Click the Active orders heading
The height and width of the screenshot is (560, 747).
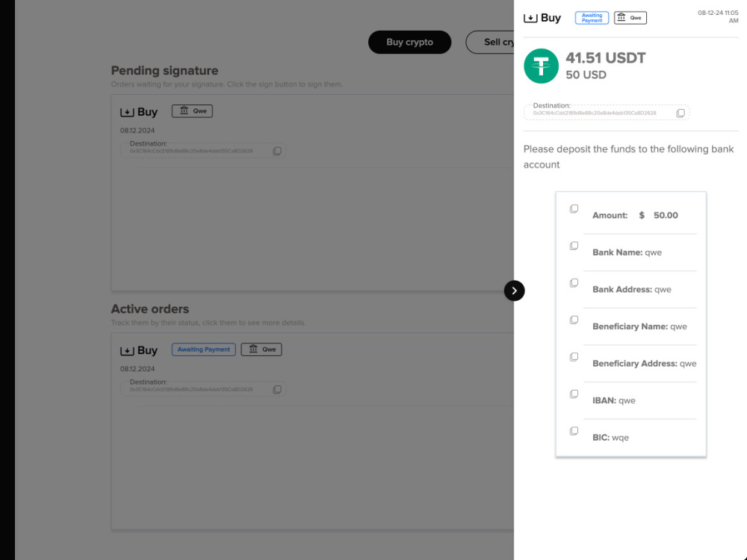tap(149, 309)
